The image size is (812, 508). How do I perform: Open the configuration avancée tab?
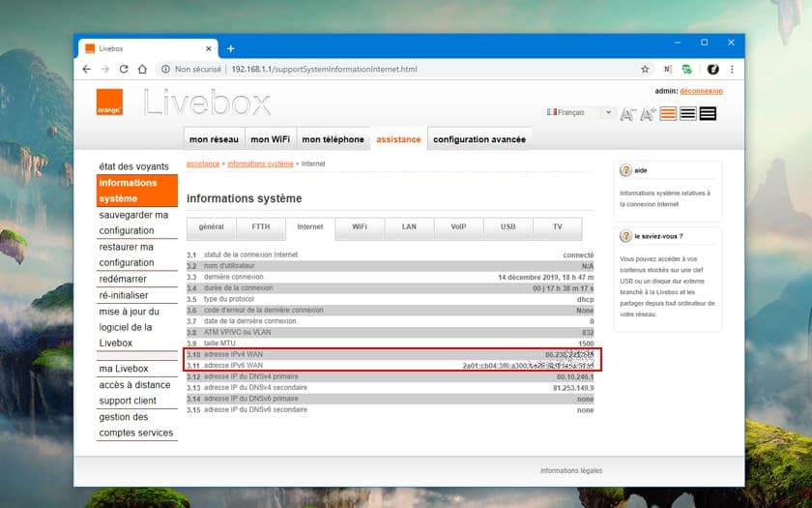click(x=479, y=139)
